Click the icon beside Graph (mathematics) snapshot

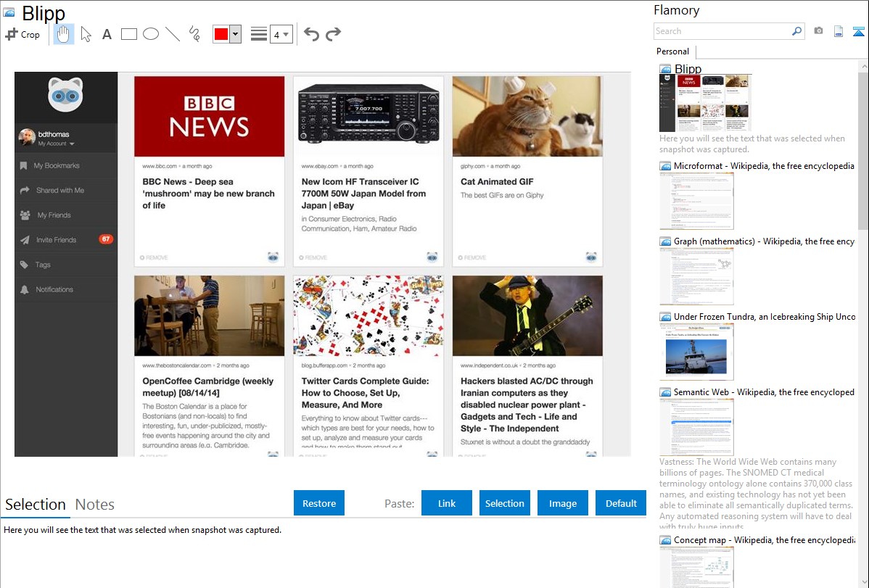point(665,241)
